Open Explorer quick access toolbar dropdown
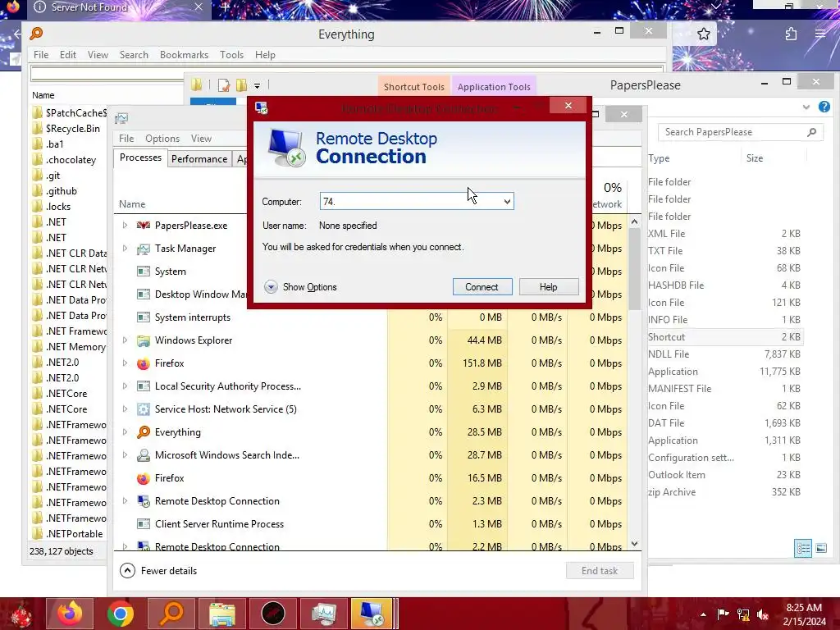This screenshot has width=840, height=630. coord(257,85)
